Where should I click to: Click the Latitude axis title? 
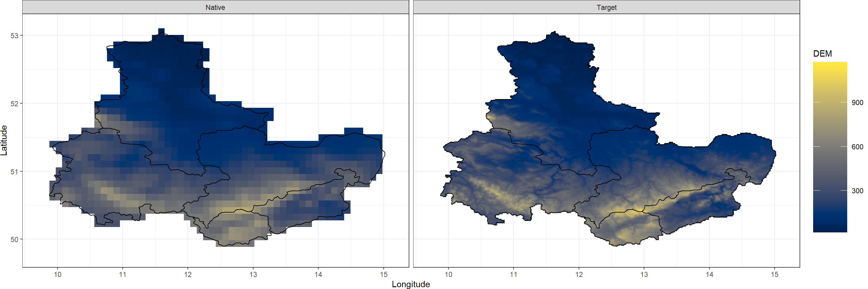click(4, 140)
